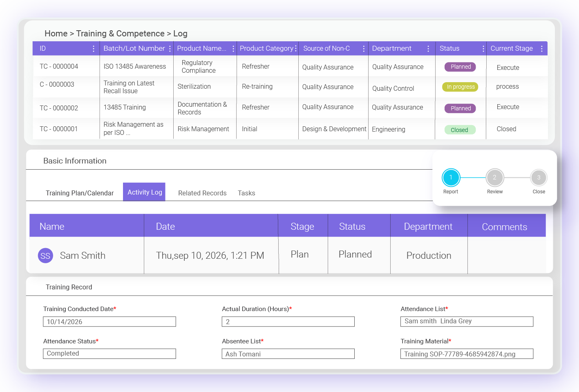Select workflow step 2 Review
The width and height of the screenshot is (579, 392).
(494, 177)
